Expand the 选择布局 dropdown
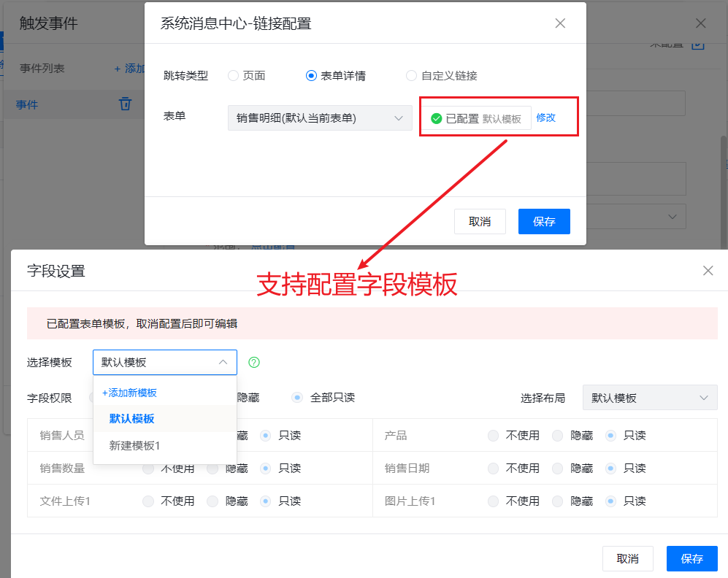This screenshot has height=578, width=728. pos(649,398)
